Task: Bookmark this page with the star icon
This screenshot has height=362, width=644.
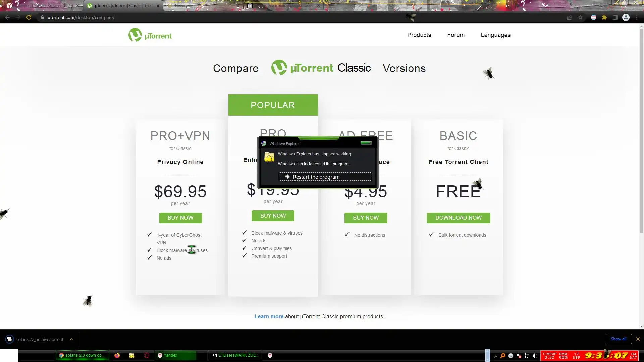Action: coord(580,17)
